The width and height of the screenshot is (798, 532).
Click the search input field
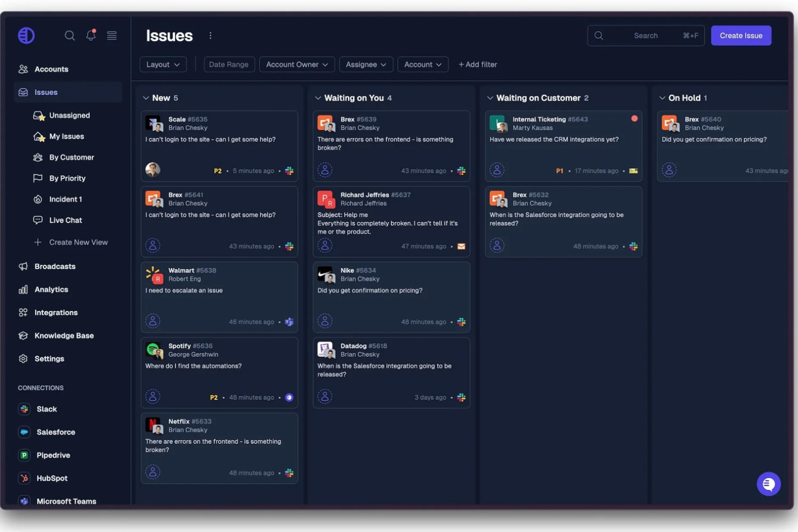(645, 35)
